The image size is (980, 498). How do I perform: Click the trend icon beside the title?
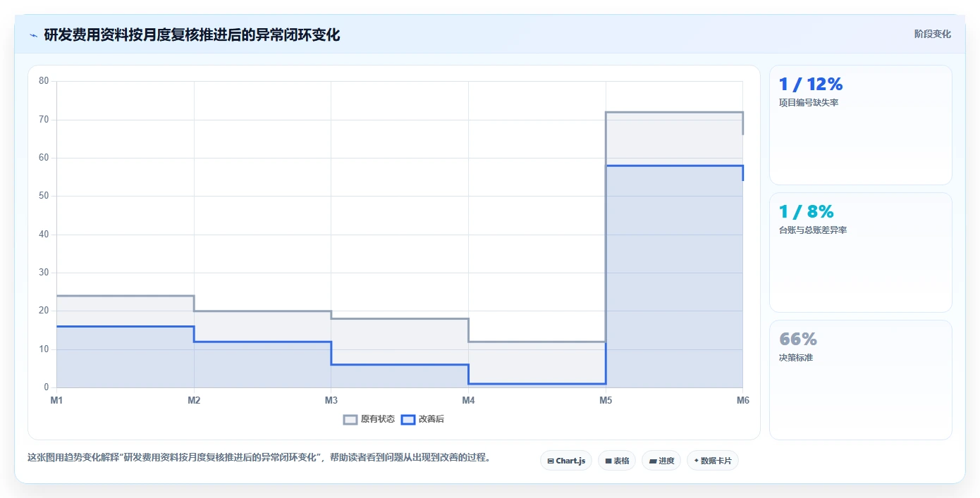33,35
